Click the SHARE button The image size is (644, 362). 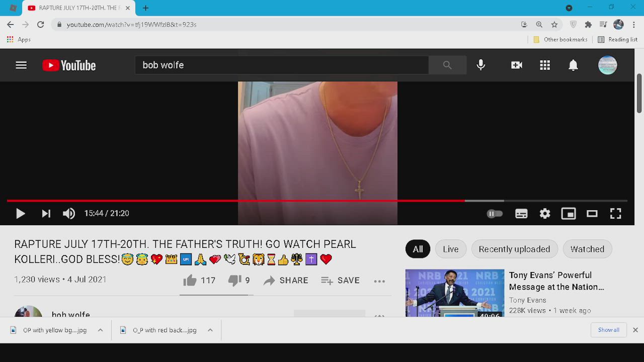click(x=286, y=281)
